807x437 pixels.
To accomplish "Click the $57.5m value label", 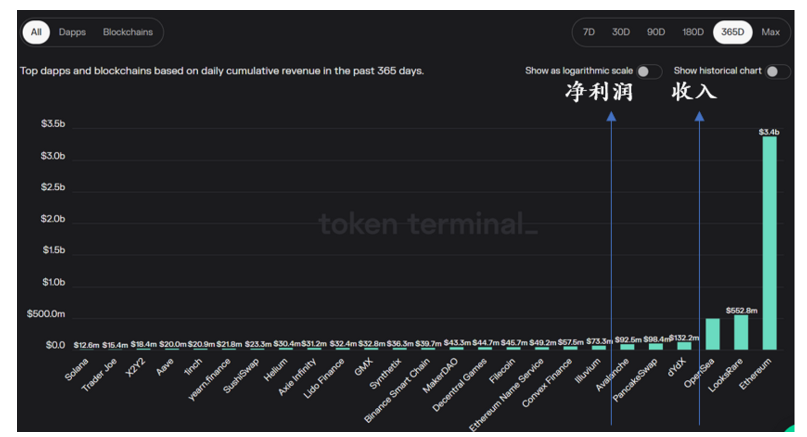I will click(571, 342).
